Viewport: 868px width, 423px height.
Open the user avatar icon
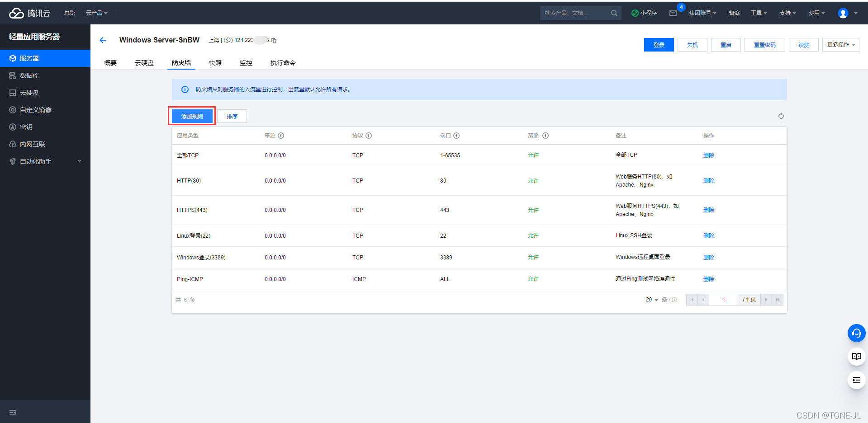click(843, 13)
